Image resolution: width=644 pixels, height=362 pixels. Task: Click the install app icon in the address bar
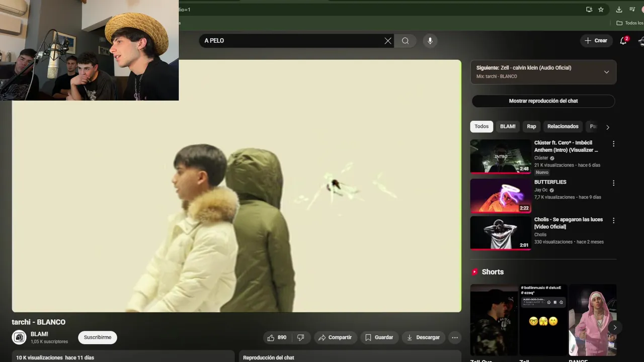click(589, 10)
